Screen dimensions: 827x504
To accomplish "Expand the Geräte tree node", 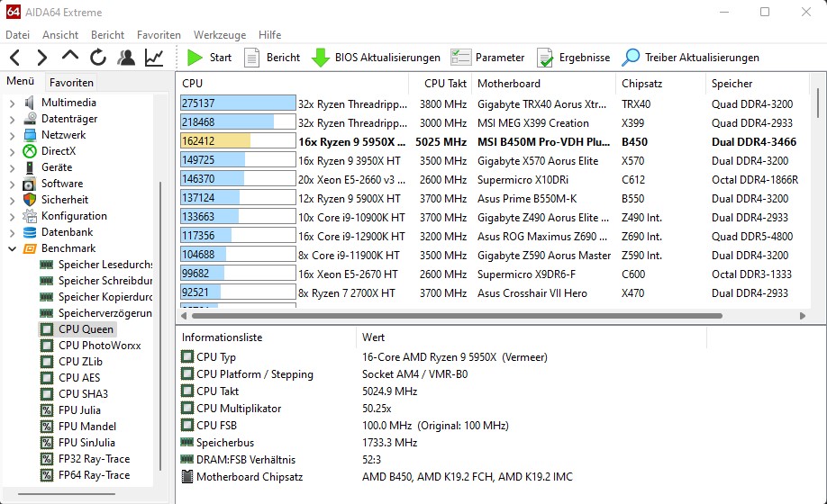I will click(12, 168).
